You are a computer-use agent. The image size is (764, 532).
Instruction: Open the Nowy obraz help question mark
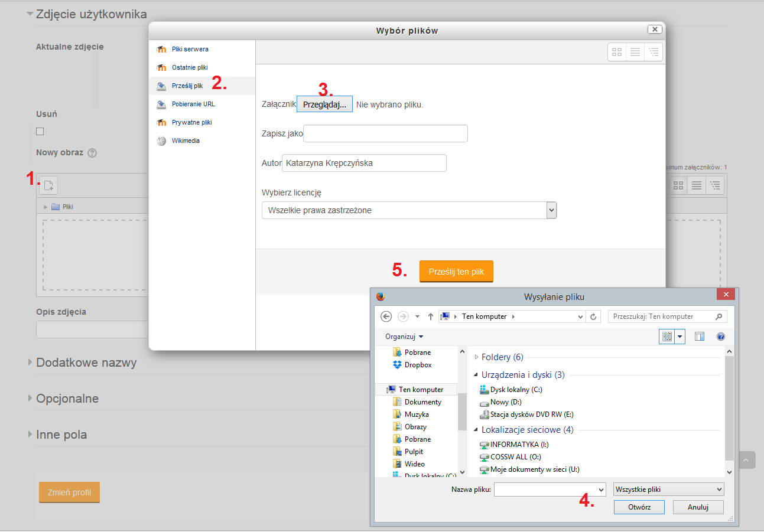(92, 153)
